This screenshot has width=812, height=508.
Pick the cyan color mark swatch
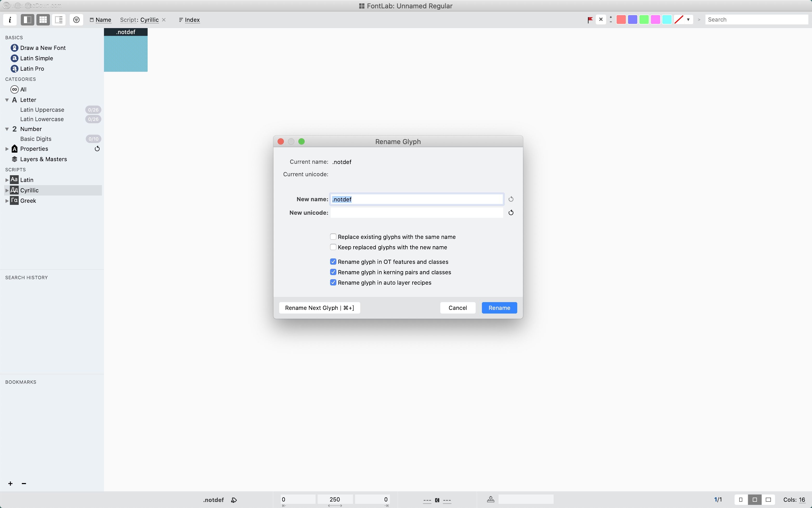click(x=667, y=19)
